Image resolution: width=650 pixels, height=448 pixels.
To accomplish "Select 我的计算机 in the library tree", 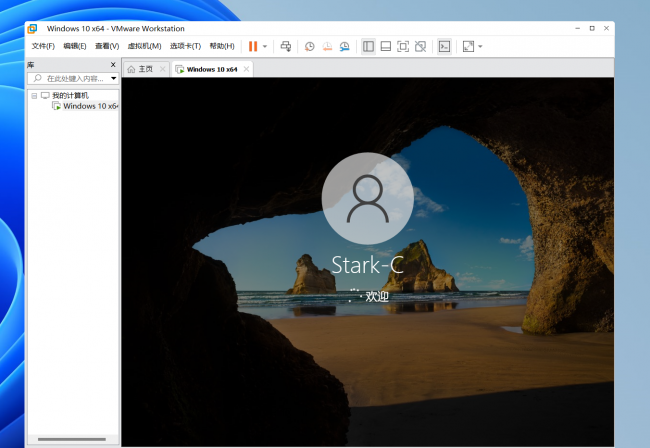I will [x=70, y=96].
